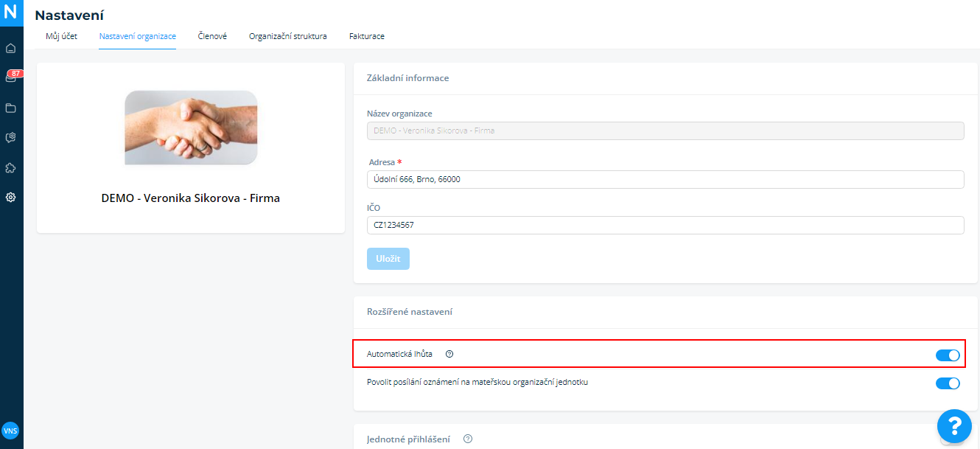Click the organization name under the logo

[191, 198]
